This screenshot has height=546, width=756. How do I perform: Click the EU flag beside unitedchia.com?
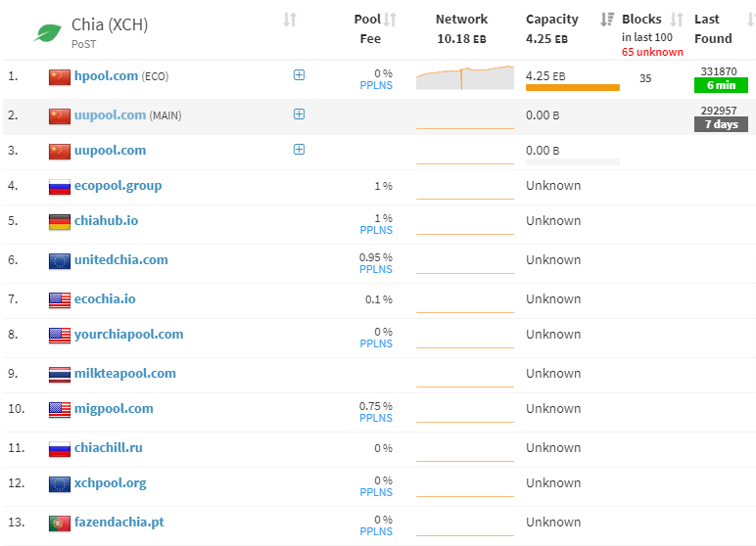59,260
